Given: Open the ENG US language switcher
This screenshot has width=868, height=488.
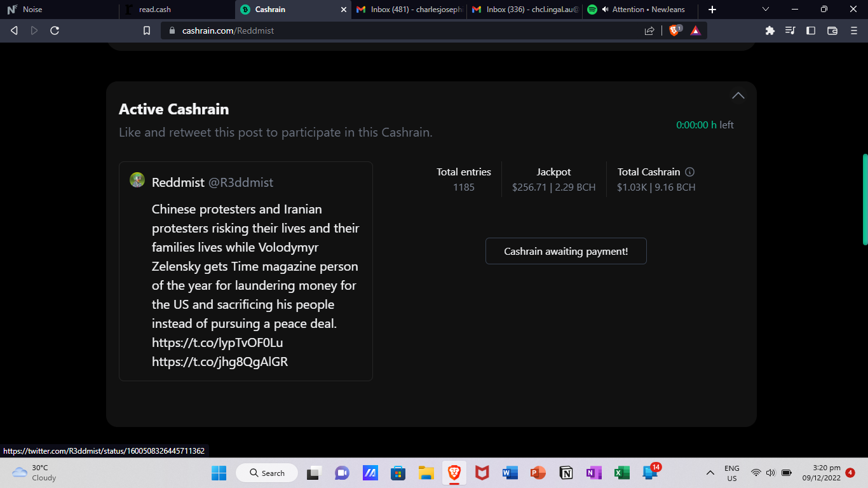Looking at the screenshot, I should pyautogui.click(x=732, y=473).
